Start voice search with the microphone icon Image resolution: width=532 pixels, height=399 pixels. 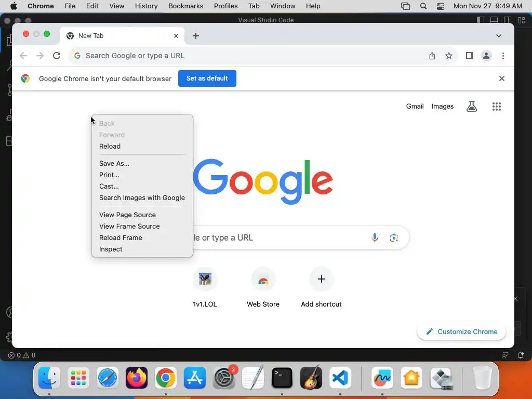[x=375, y=237]
